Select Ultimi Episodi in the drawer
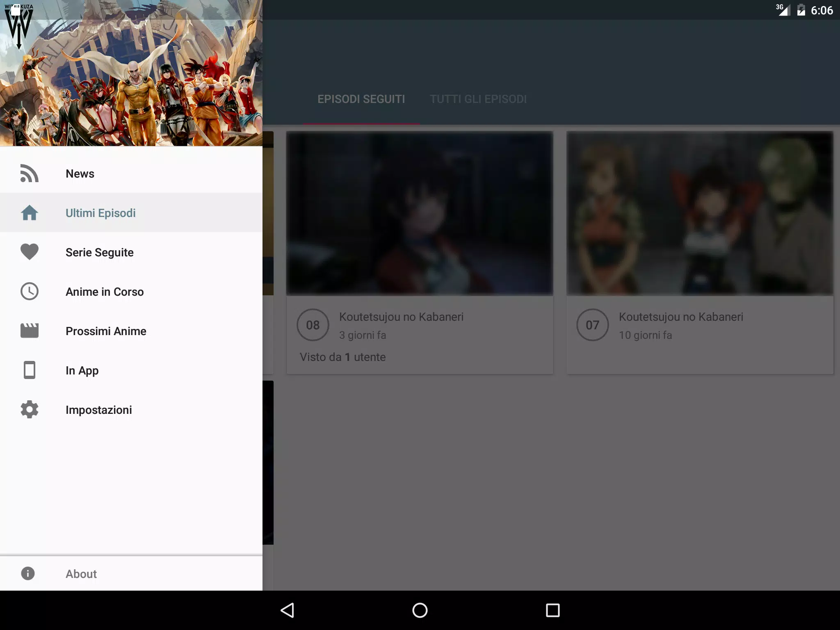The width and height of the screenshot is (840, 630). (131, 213)
